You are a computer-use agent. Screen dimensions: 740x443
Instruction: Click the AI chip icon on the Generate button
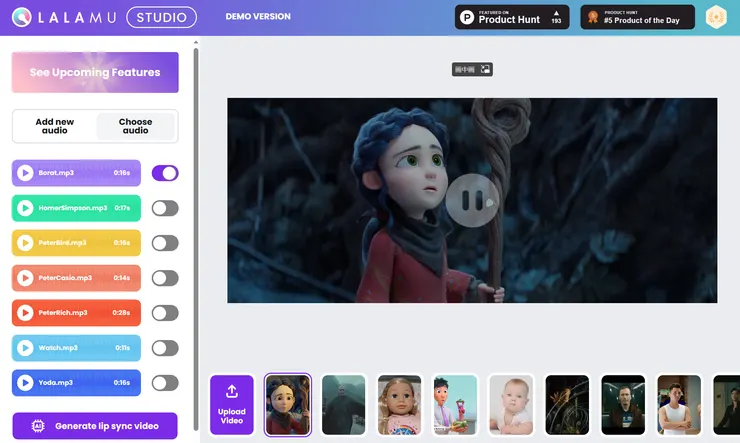point(38,426)
